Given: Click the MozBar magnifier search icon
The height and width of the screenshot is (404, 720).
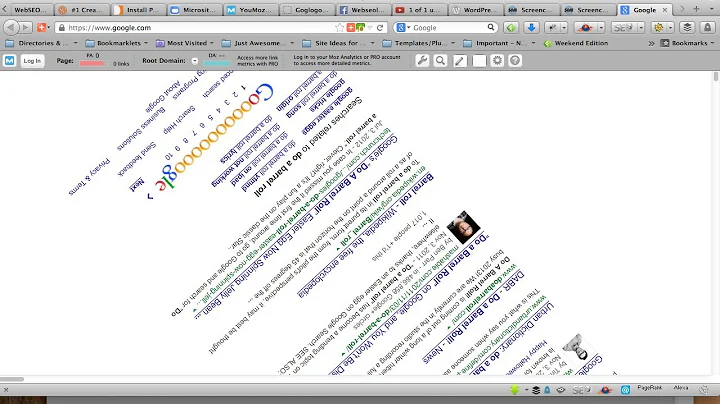Looking at the screenshot, I should click(440, 61).
